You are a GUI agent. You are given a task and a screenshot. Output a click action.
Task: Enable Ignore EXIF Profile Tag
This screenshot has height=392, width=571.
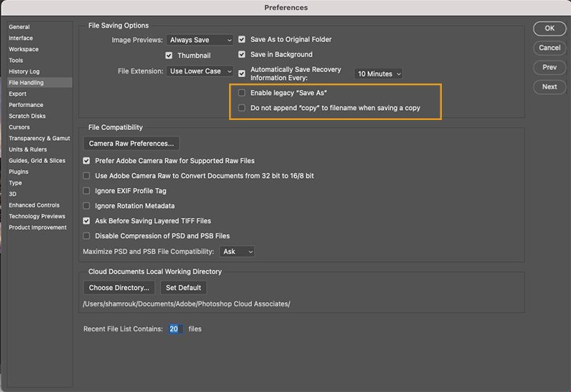pyautogui.click(x=86, y=191)
